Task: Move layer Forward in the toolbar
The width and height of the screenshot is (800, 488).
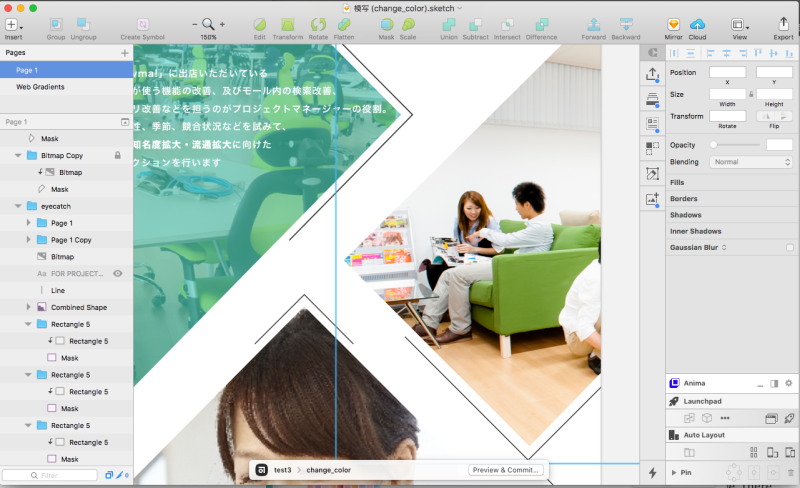Action: (x=593, y=25)
